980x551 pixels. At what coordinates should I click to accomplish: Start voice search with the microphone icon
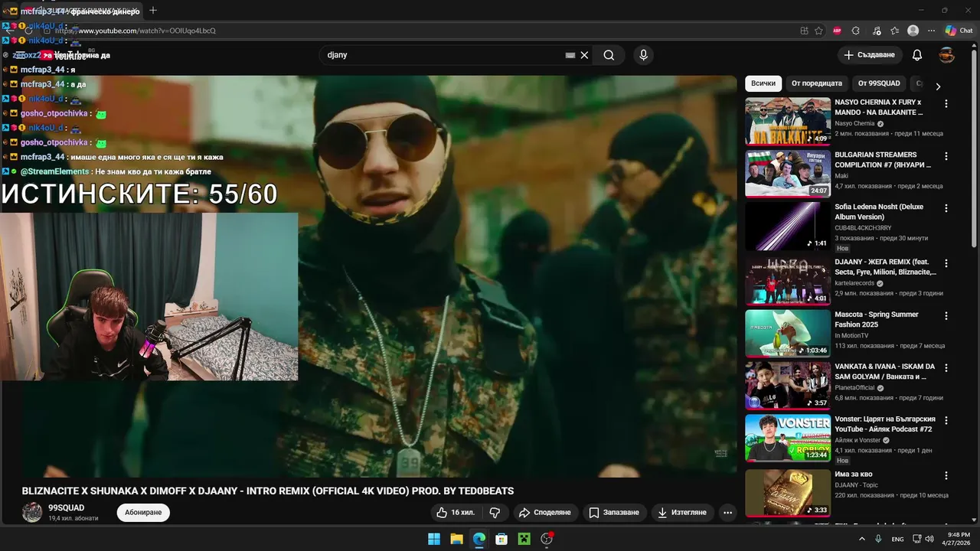[643, 55]
